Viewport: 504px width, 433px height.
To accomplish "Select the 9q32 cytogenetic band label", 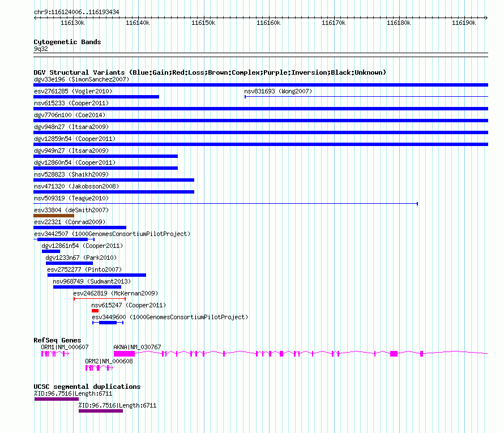I will pos(41,49).
